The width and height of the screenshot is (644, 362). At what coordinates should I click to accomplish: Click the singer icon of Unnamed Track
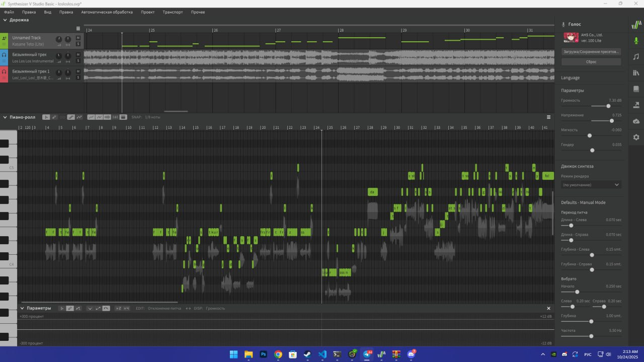tap(4, 38)
